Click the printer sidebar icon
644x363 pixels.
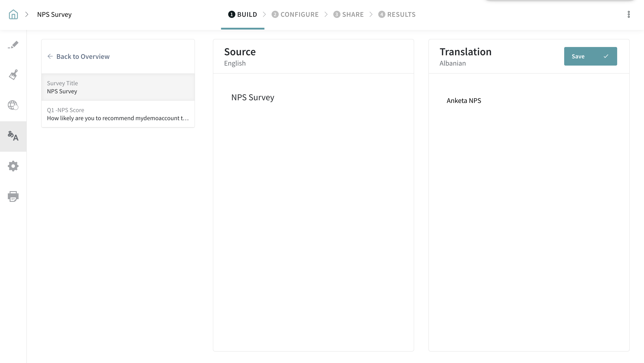click(13, 196)
